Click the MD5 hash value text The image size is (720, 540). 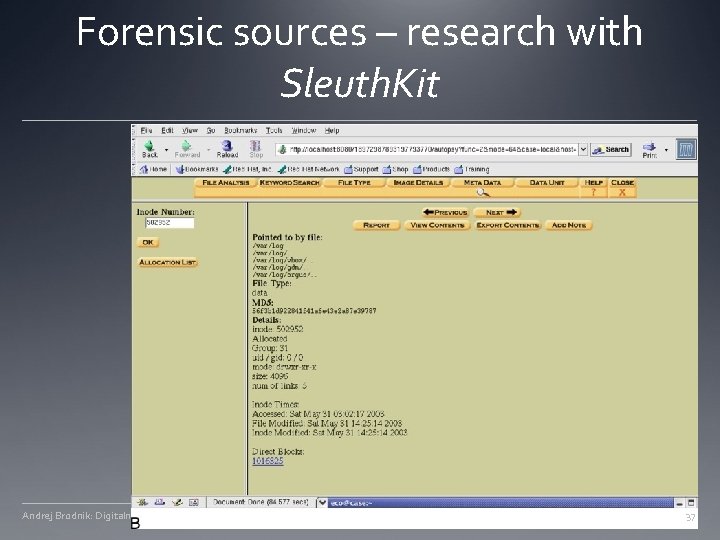pyautogui.click(x=314, y=311)
